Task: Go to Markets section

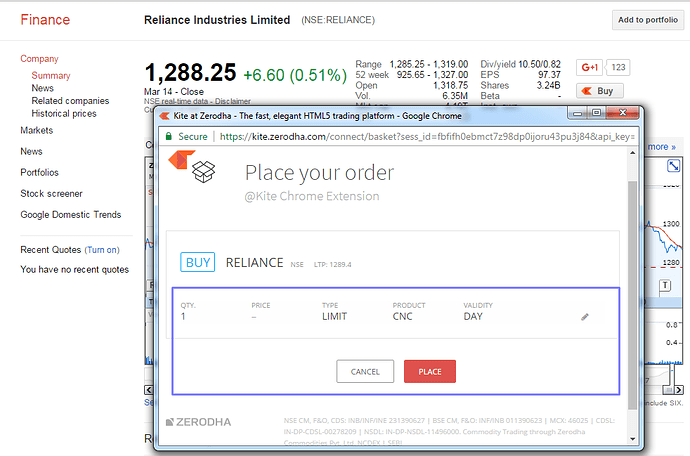Action: click(37, 130)
